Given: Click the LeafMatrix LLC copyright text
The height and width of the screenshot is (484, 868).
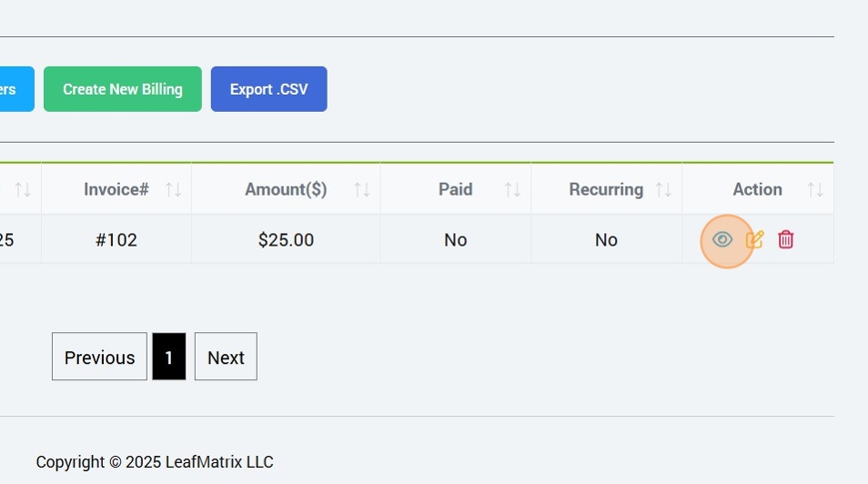Looking at the screenshot, I should (x=155, y=462).
